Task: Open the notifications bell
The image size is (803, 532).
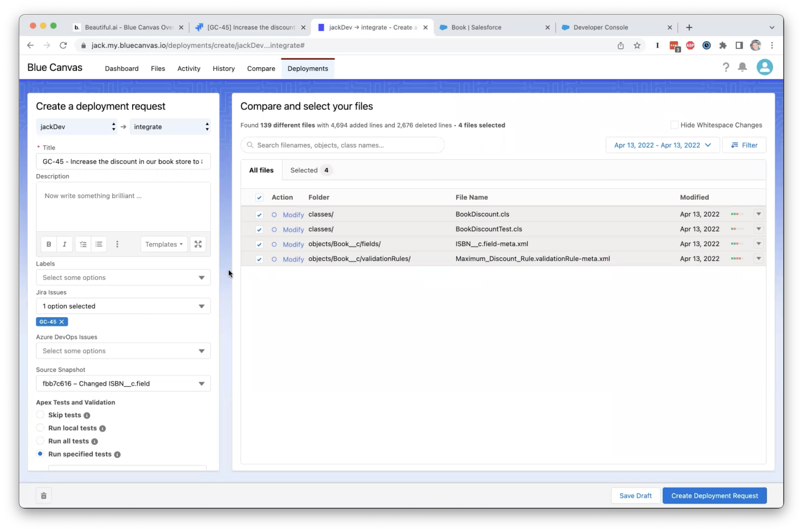Action: 742,67
